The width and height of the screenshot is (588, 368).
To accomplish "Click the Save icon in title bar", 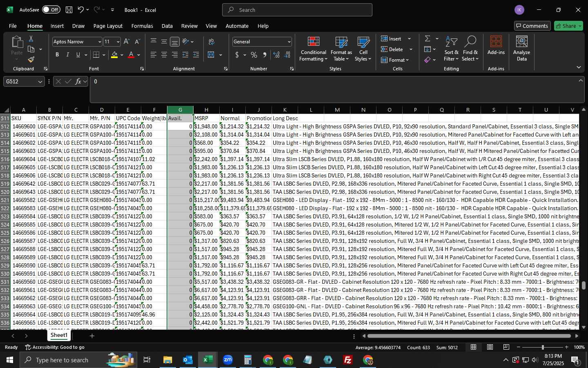I will click(x=69, y=10).
